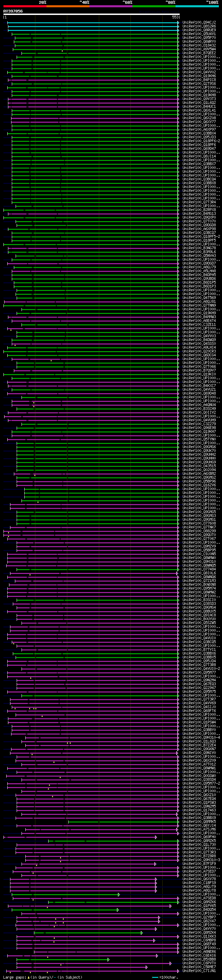Select label UniRef100_A6XP97
Viewport: 222px width, 980px height.
tap(199, 129)
